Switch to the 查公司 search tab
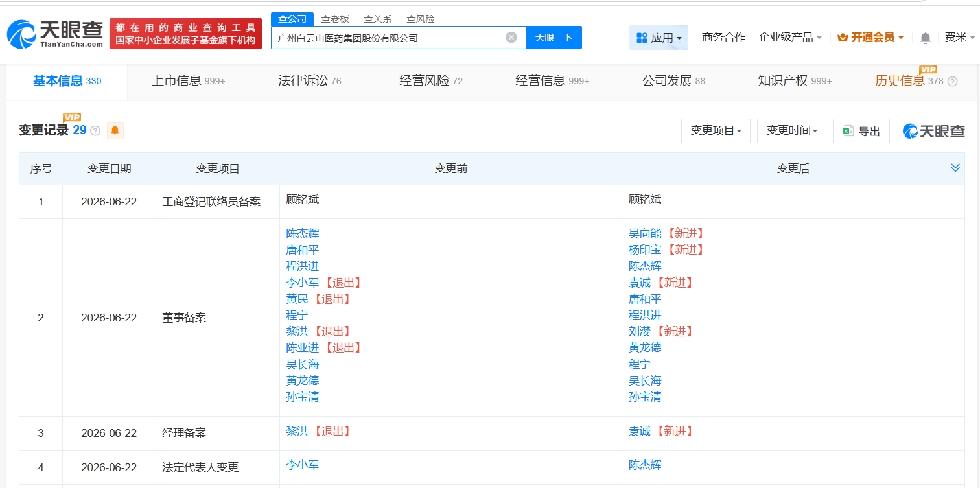 tap(292, 19)
